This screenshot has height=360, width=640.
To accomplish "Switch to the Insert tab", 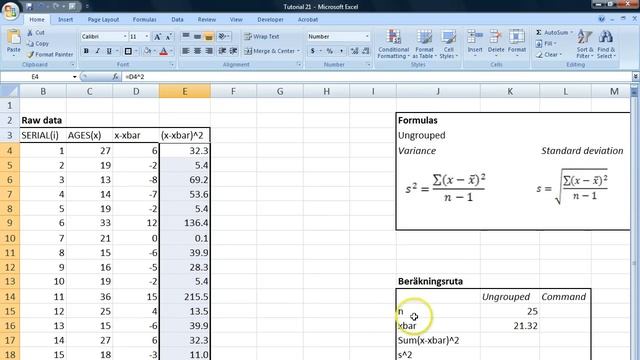I will tap(65, 20).
